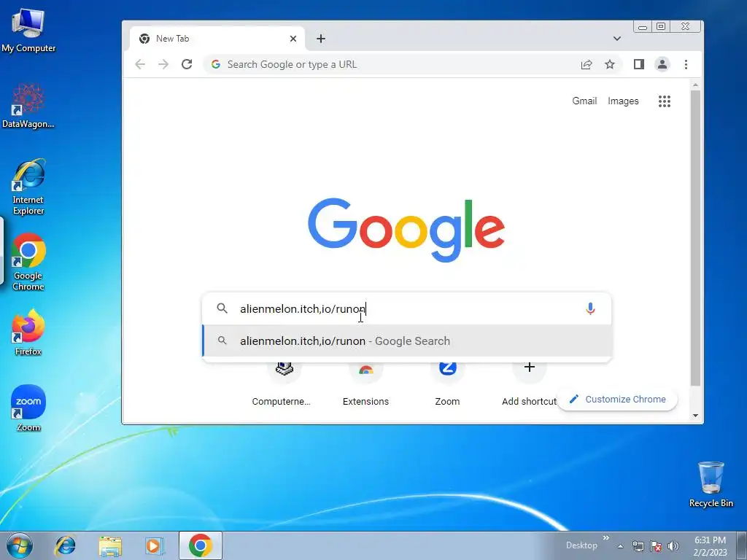This screenshot has width=747, height=560.
Task: Expand the Desktop toolbar double chevron
Action: point(606,538)
